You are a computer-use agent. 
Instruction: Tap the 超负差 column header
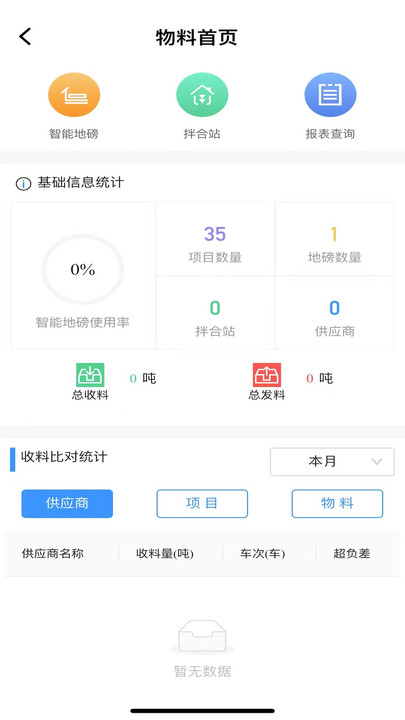click(x=352, y=554)
